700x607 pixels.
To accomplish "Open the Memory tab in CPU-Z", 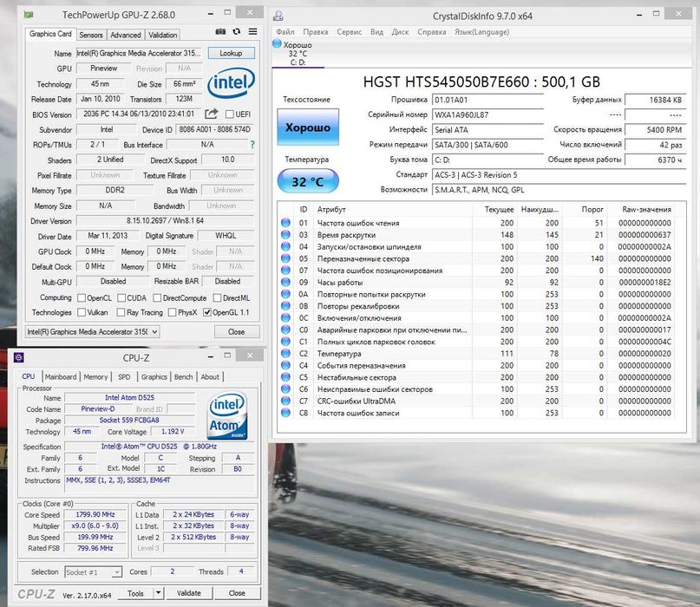I will 95,376.
